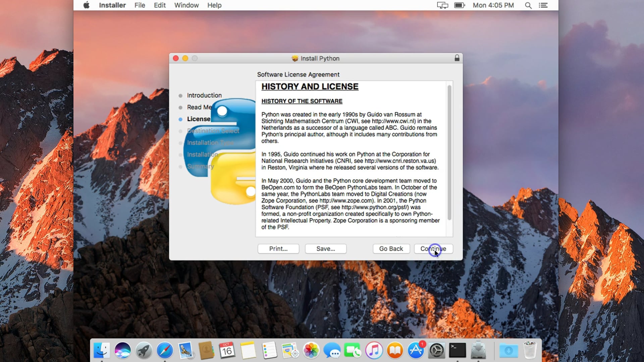Viewport: 644px width, 362px height.
Task: Click the battery status icon
Action: pos(459,5)
